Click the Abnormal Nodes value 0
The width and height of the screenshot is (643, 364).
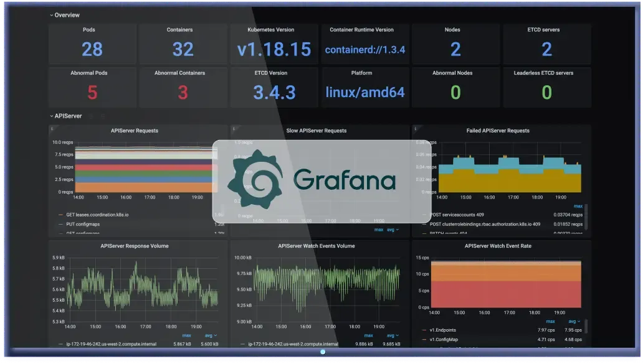click(455, 93)
